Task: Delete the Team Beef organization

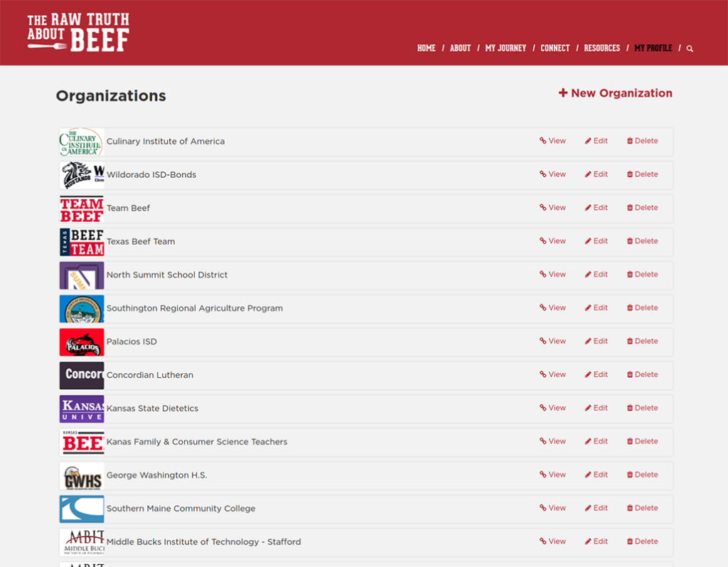Action: point(642,208)
